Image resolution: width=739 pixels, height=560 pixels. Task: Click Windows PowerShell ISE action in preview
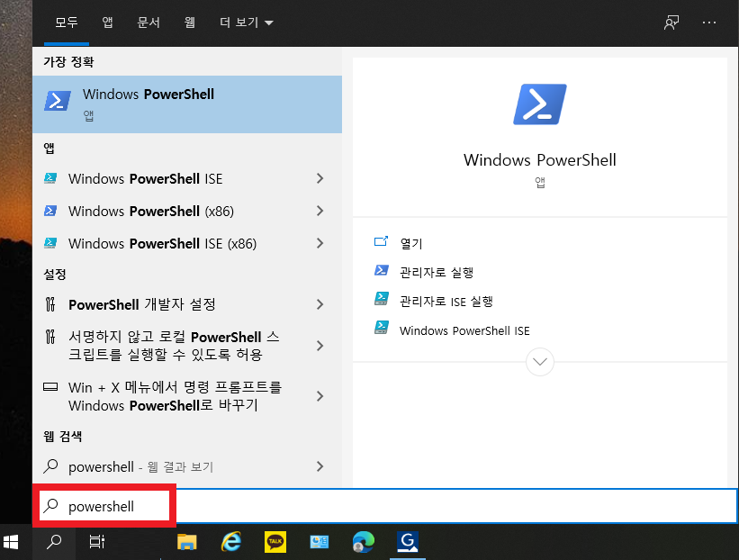(464, 331)
